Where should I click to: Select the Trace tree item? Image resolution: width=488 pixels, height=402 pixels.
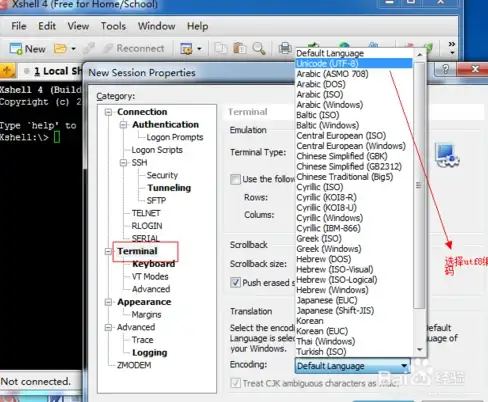pyautogui.click(x=142, y=340)
